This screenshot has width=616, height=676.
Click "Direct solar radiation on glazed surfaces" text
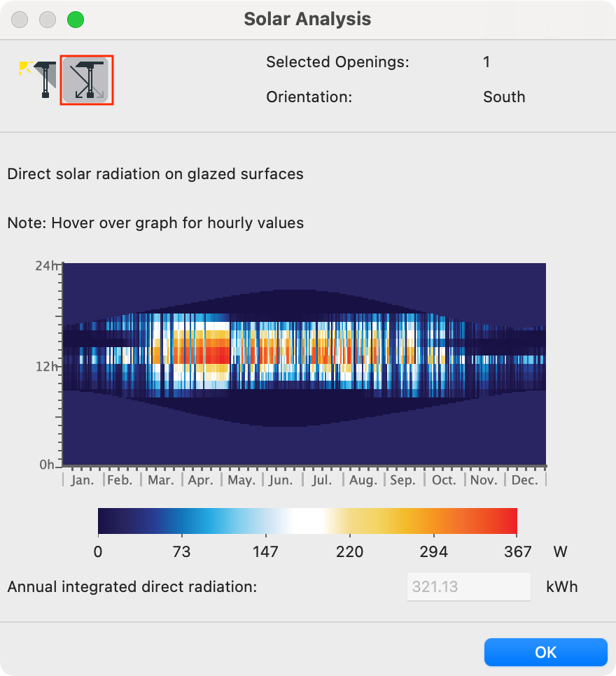pyautogui.click(x=155, y=174)
